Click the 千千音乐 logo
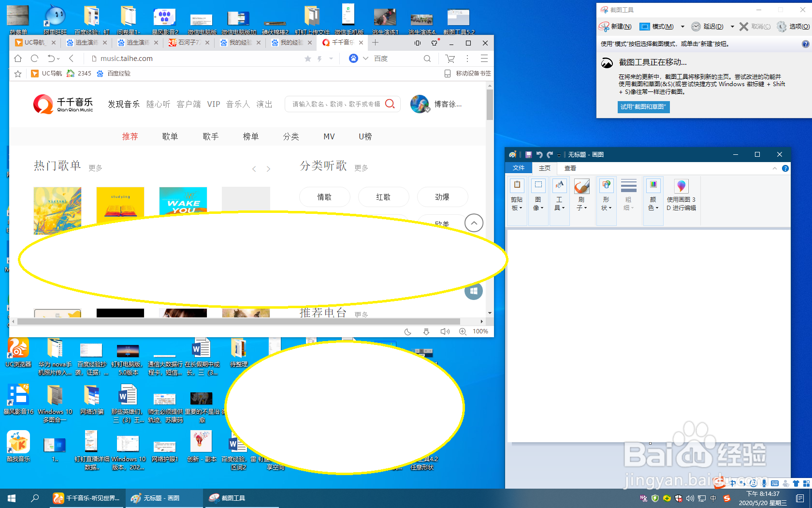This screenshot has height=508, width=812. pyautogui.click(x=63, y=104)
